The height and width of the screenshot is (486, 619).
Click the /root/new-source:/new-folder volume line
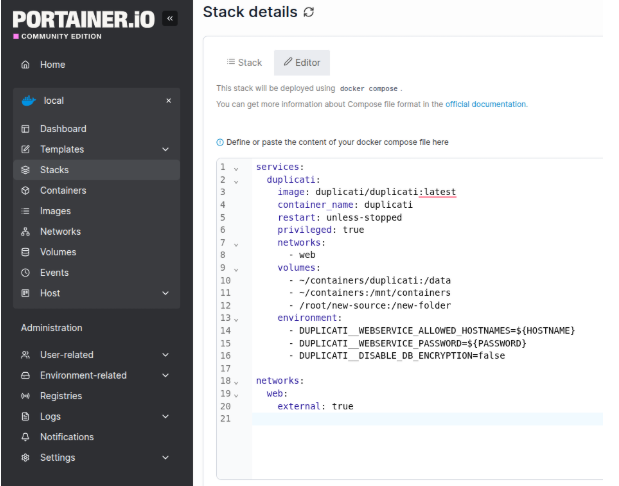click(370, 305)
